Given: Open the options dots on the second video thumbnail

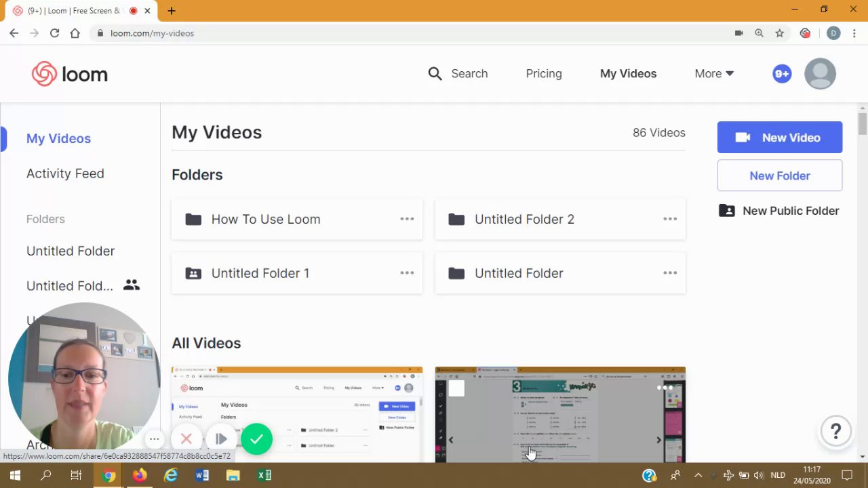Looking at the screenshot, I should [666, 388].
